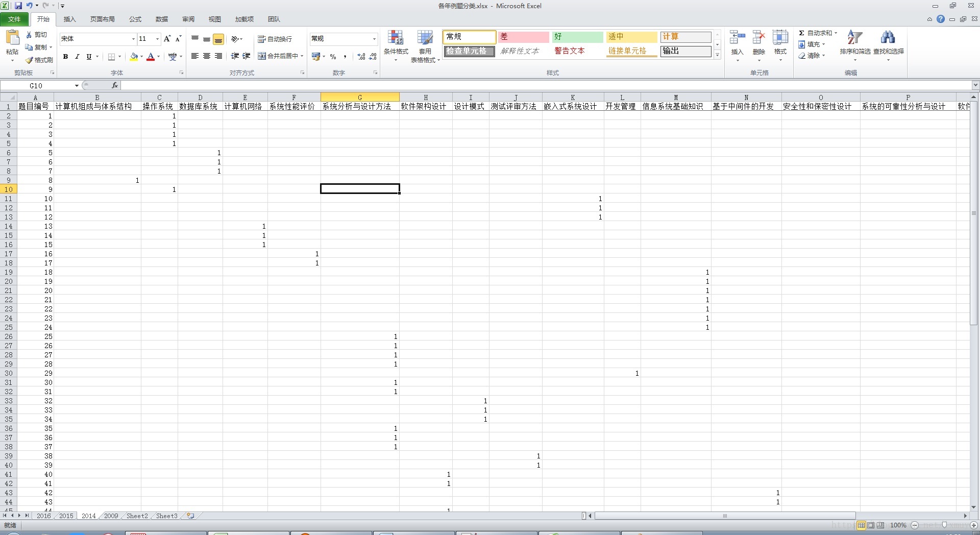Apply the Bad (差) cell style
This screenshot has width=980, height=535.
click(523, 37)
